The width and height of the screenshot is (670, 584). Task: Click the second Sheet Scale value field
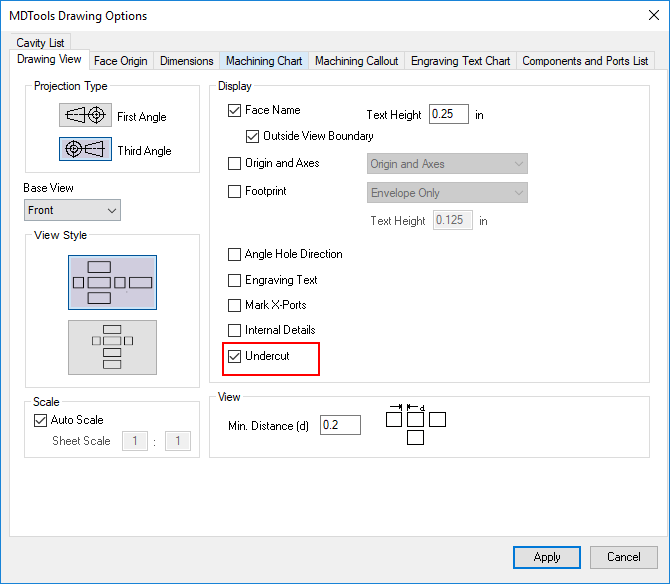point(178,441)
